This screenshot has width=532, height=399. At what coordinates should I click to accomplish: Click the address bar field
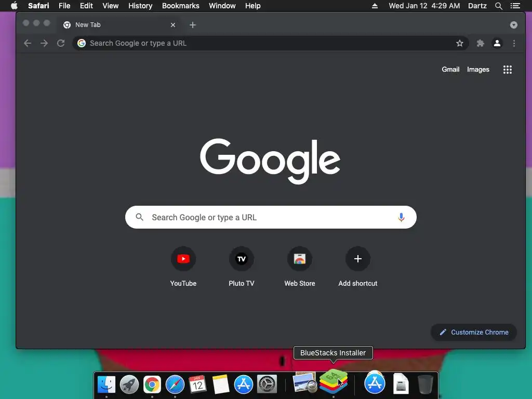(270, 43)
